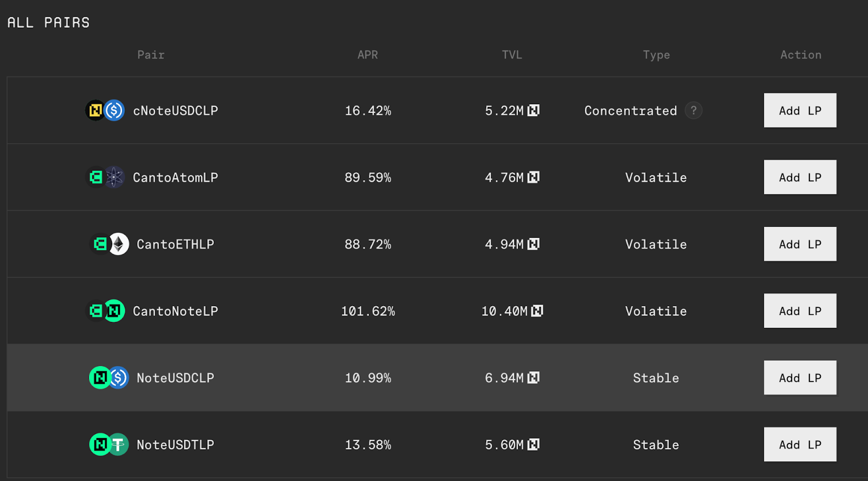Add LP for CantoAtomLP pair
This screenshot has height=481, width=868.
point(800,177)
